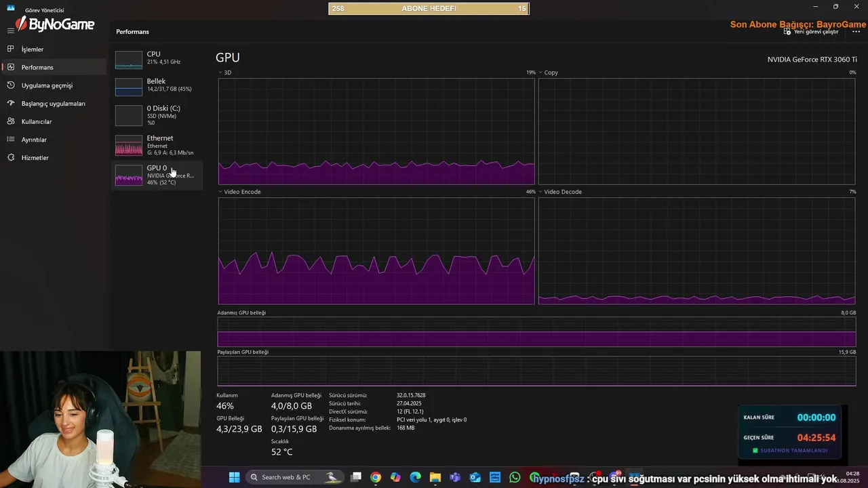Click the GPU page heading

click(x=228, y=58)
